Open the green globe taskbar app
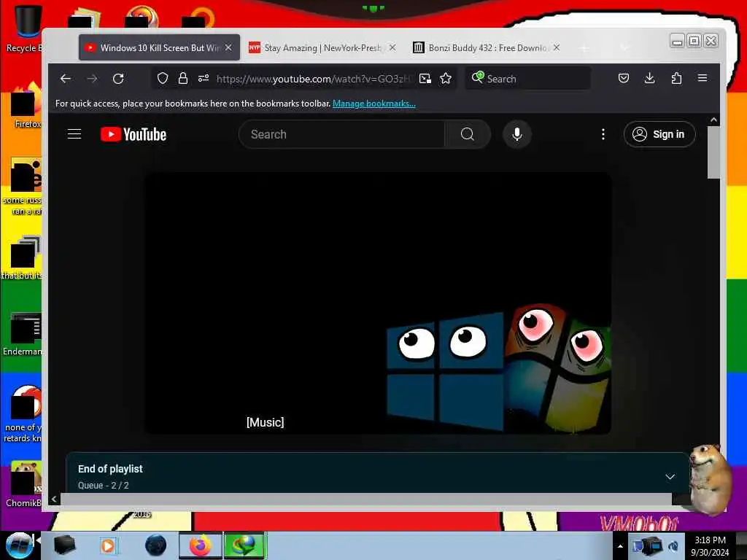This screenshot has width=747, height=560. [x=244, y=545]
